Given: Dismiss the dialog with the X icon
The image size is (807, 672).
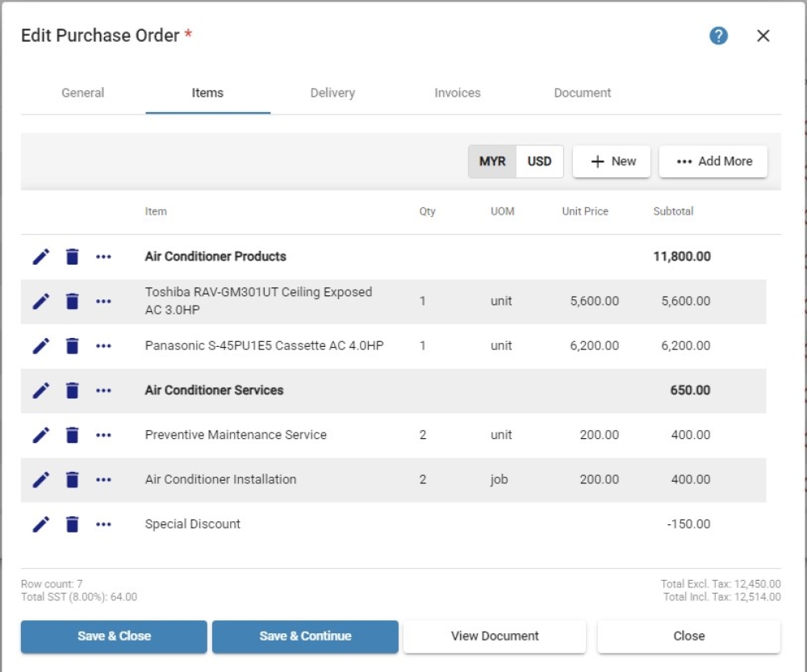Looking at the screenshot, I should coord(763,35).
